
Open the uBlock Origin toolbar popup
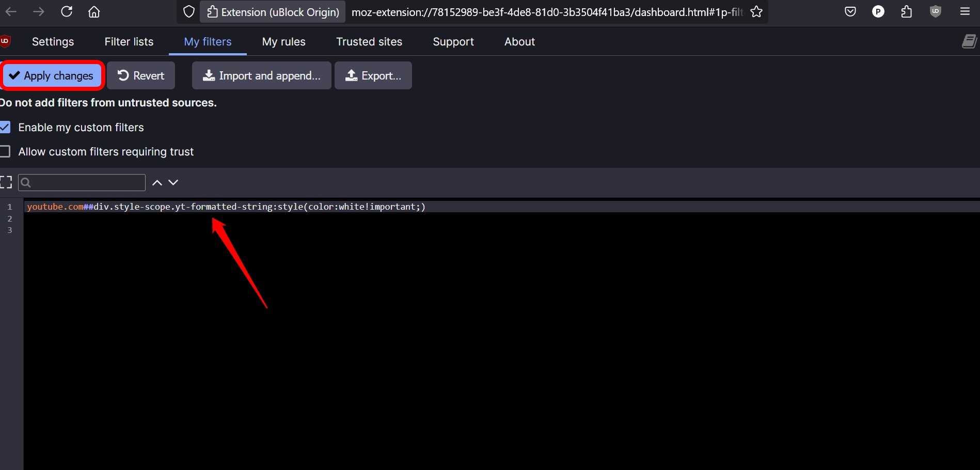tap(936, 11)
